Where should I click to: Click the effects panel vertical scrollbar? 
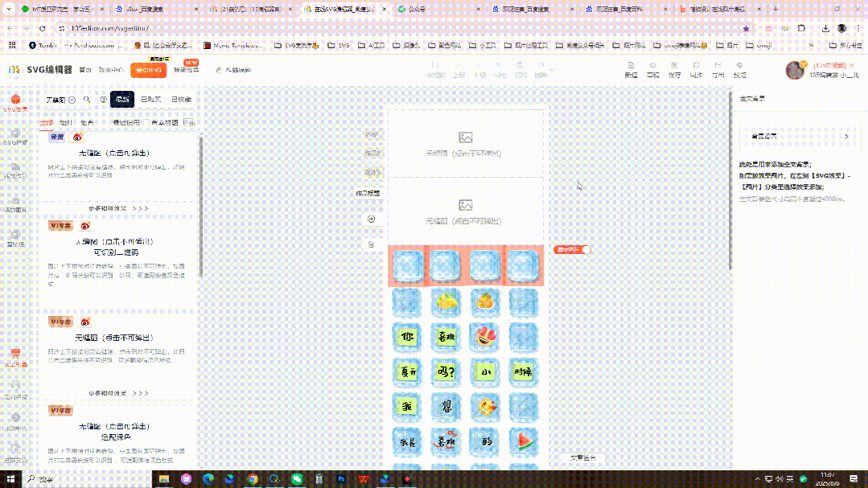point(200,206)
